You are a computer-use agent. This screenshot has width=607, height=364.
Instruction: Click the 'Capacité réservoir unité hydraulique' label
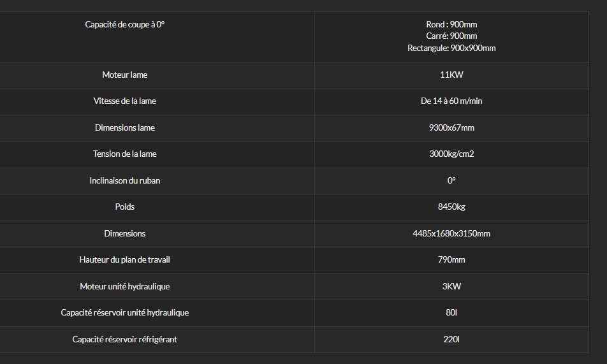click(125, 312)
